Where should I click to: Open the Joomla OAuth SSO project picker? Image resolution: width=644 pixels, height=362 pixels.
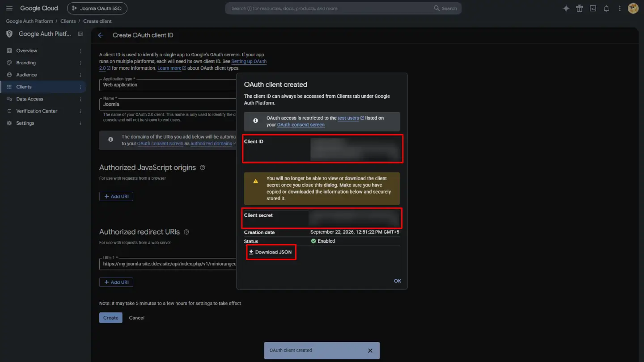tap(97, 8)
